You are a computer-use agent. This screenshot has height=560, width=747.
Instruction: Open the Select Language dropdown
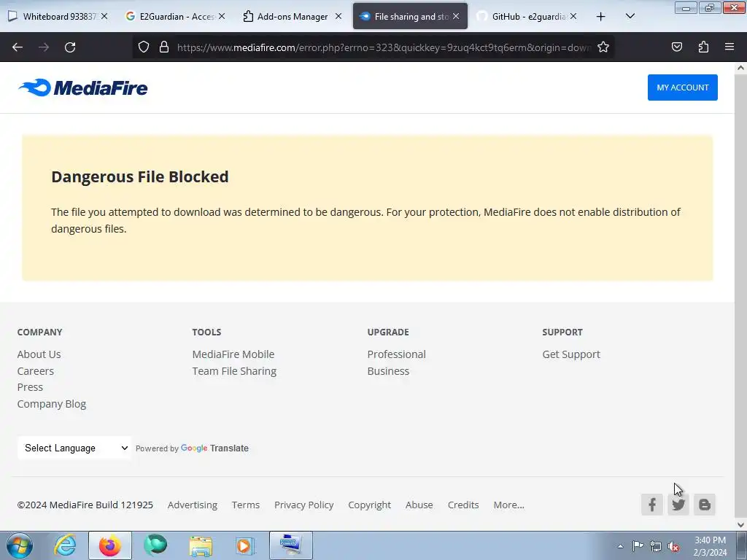coord(74,448)
